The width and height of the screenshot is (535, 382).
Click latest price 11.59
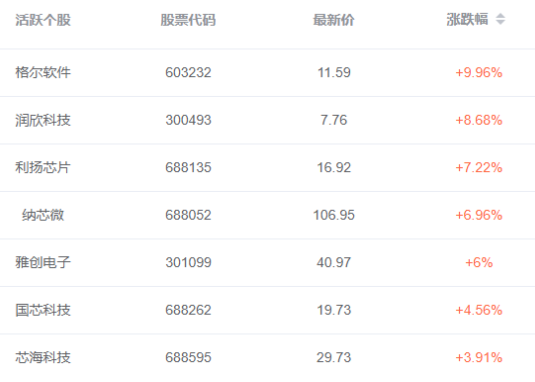(334, 72)
